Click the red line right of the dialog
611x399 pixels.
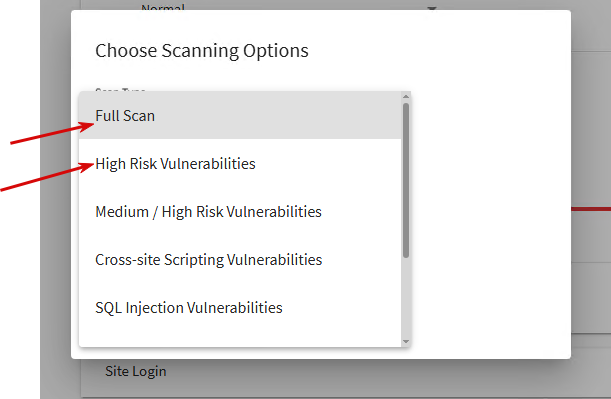(591, 209)
